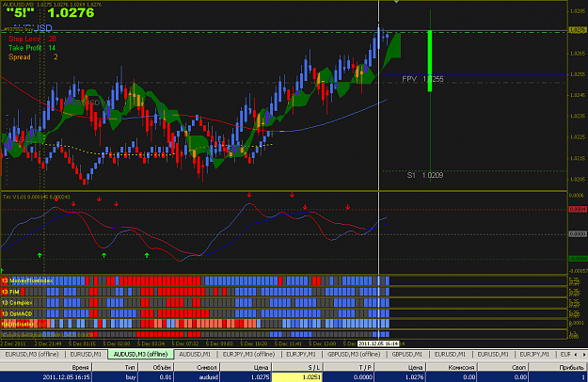Click the Spread 2 label

[x=33, y=57]
